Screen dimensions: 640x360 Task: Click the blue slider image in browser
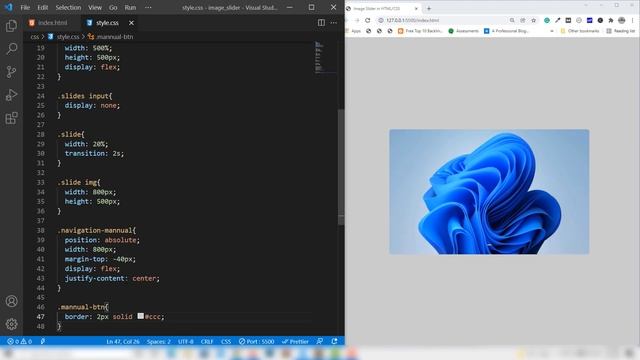click(489, 192)
